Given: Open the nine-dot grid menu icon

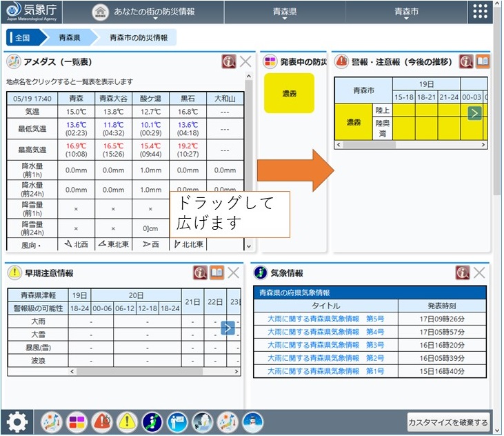Looking at the screenshot, I should [x=481, y=12].
